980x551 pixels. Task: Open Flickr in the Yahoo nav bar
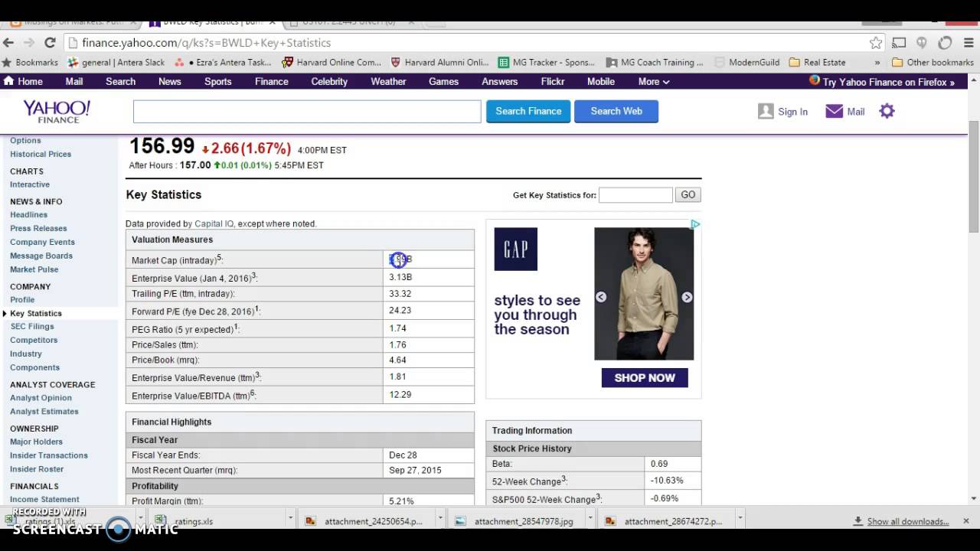tap(553, 81)
